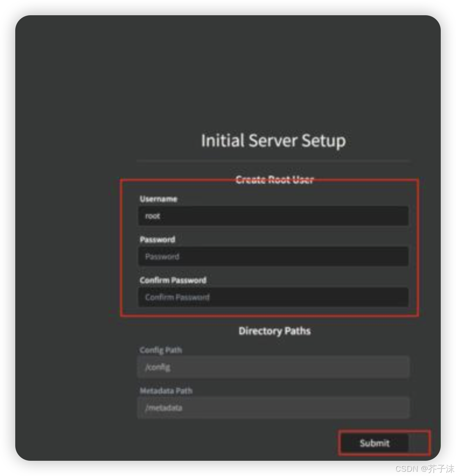This screenshot has width=456, height=476.
Task: Submit the initial server setup form
Action: coord(375,443)
